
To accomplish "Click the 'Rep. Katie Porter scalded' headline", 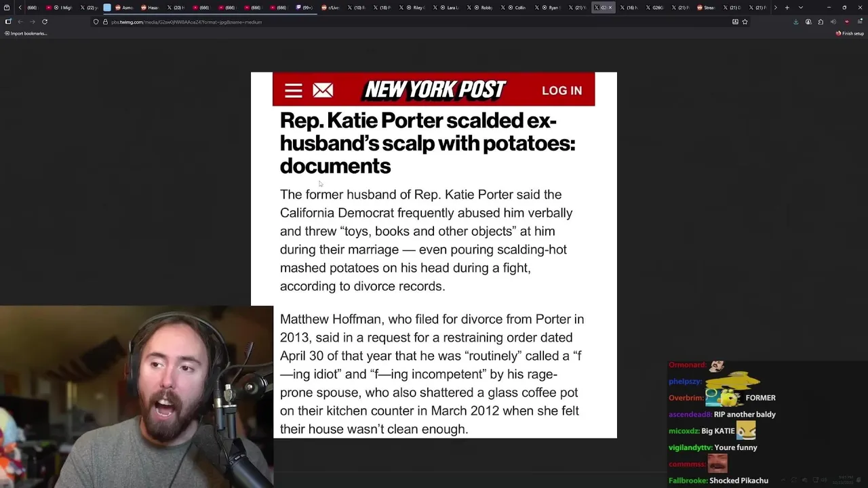I will [427, 143].
